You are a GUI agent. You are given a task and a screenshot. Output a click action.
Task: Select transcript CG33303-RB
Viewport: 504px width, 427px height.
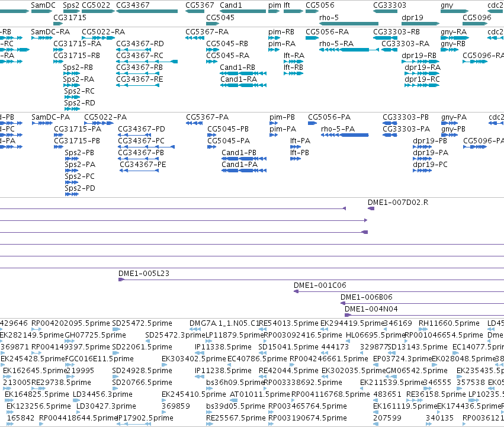[396, 32]
